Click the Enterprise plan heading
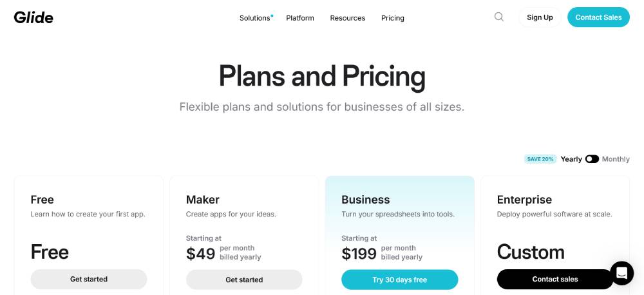The height and width of the screenshot is (295, 644). (x=524, y=200)
